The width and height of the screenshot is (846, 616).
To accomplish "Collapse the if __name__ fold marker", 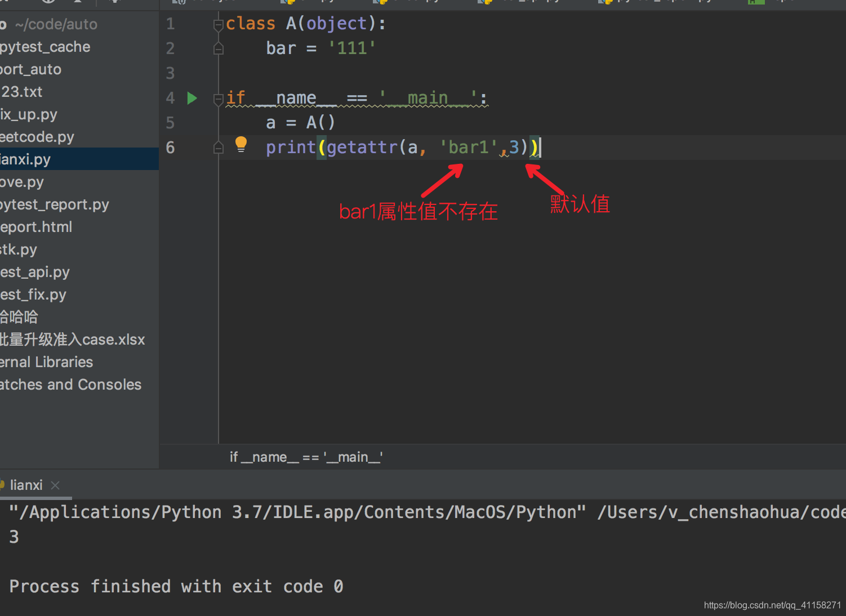I will click(x=219, y=100).
